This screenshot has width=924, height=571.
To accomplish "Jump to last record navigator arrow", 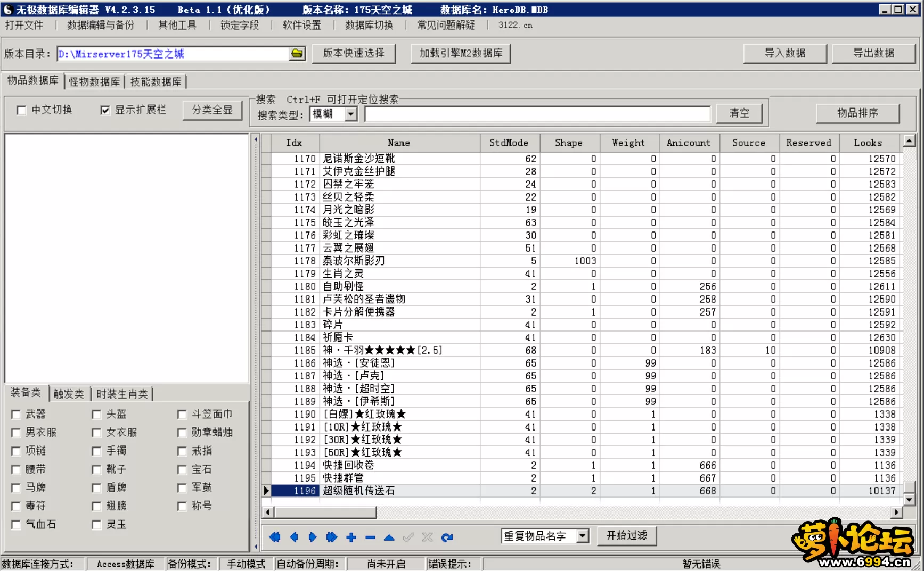I will (x=331, y=537).
